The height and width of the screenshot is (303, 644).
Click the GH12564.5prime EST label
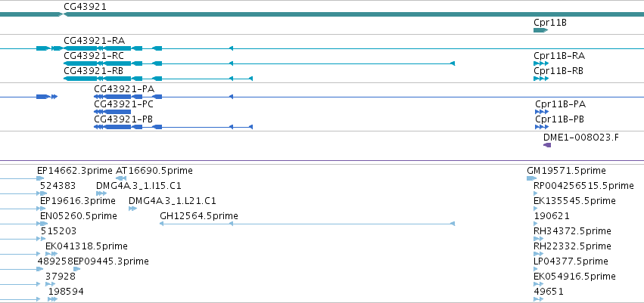click(199, 215)
